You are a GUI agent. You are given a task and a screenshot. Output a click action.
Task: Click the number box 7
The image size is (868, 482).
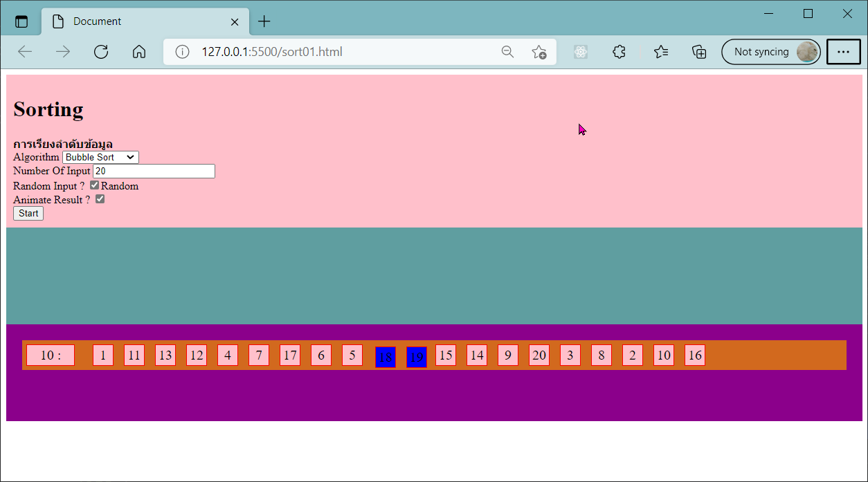click(x=259, y=355)
